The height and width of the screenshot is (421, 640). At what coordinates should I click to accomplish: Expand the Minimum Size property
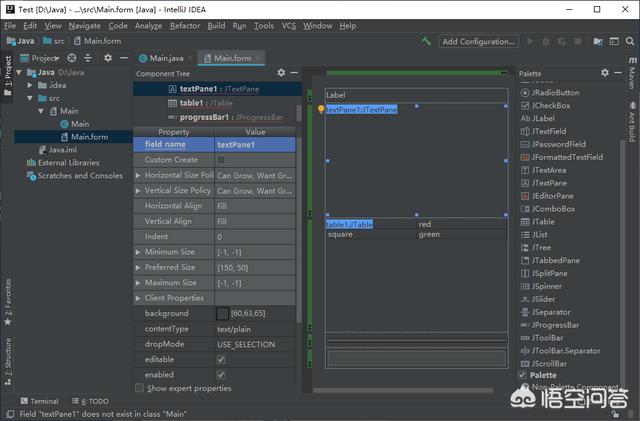pyautogui.click(x=138, y=252)
